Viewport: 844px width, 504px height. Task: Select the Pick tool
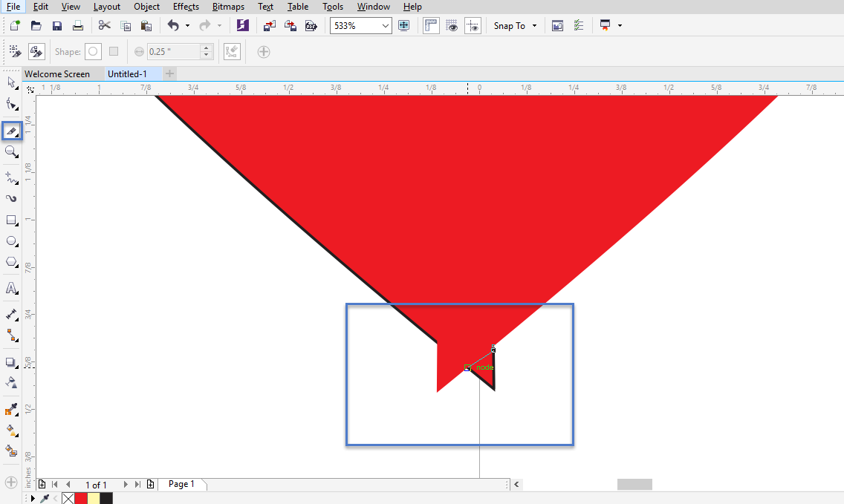click(x=11, y=83)
